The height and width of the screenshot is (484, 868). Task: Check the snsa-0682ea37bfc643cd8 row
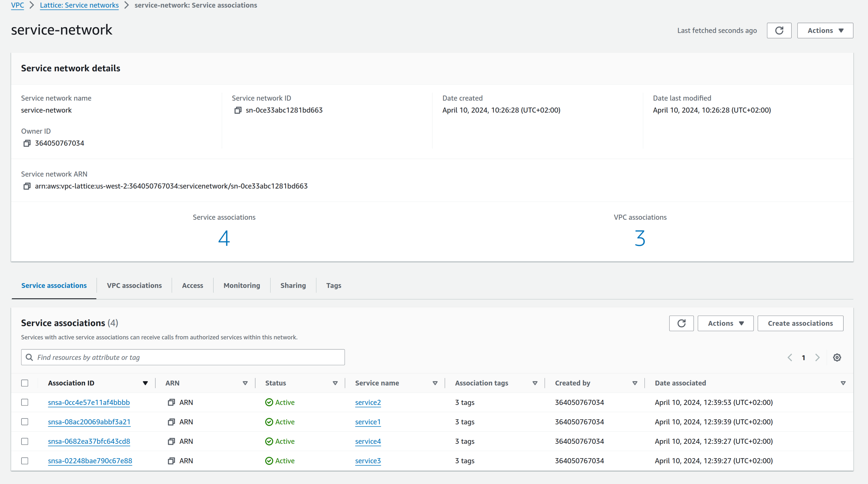[25, 441]
